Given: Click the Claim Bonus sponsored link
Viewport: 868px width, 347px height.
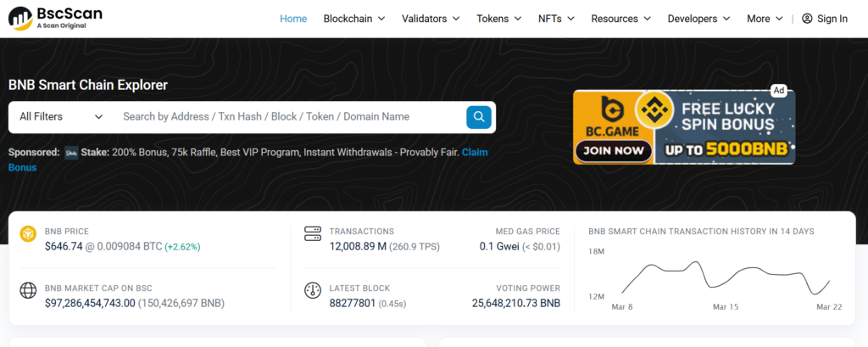Looking at the screenshot, I should click(x=475, y=152).
